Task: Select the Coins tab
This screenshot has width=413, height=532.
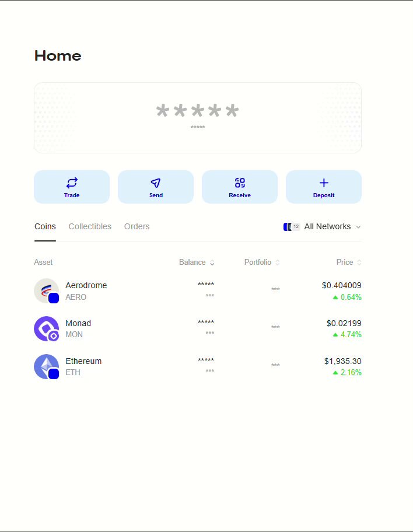Action: tap(45, 226)
